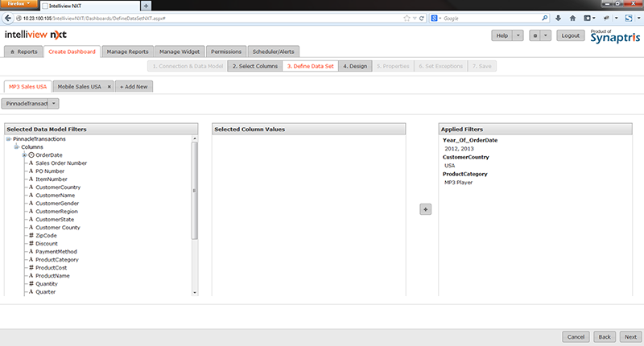Go to the 4. Design step
644x346 pixels.
tap(354, 66)
